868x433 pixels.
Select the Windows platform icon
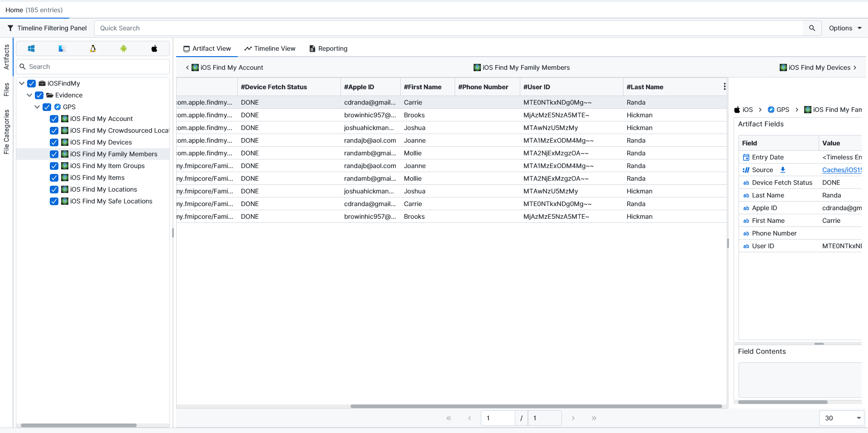pyautogui.click(x=31, y=48)
